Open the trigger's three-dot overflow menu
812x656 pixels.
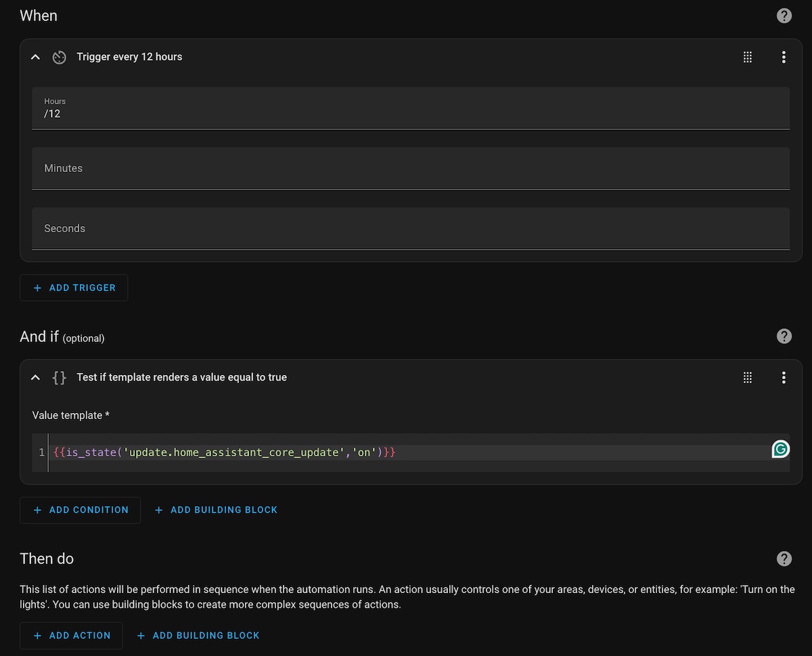[x=784, y=57]
